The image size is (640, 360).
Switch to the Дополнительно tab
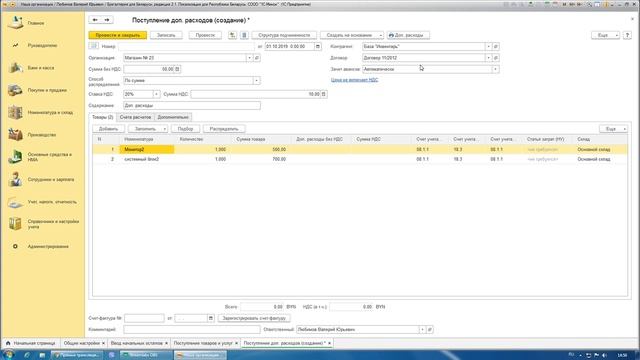pyautogui.click(x=173, y=117)
